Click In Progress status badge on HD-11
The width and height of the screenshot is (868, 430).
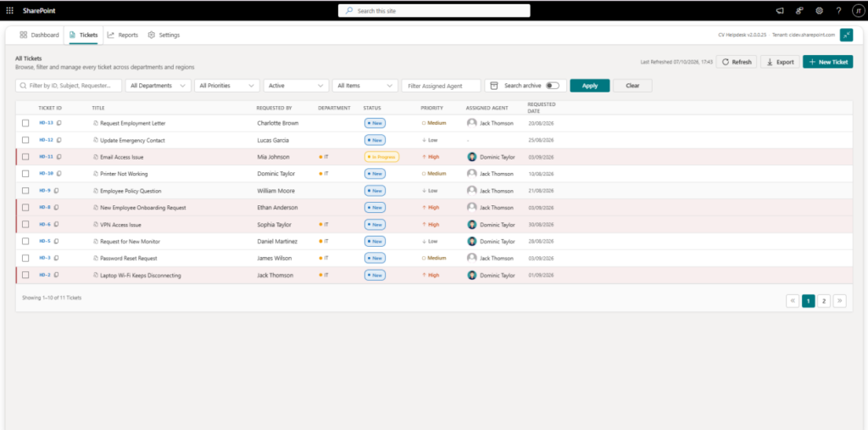pos(381,157)
